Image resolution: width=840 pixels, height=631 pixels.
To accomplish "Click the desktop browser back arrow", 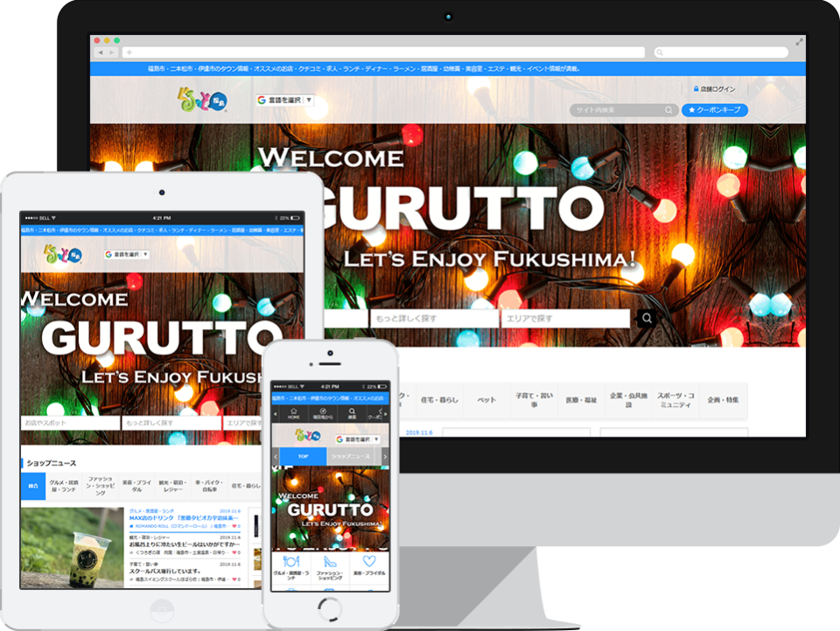I will (x=100, y=53).
